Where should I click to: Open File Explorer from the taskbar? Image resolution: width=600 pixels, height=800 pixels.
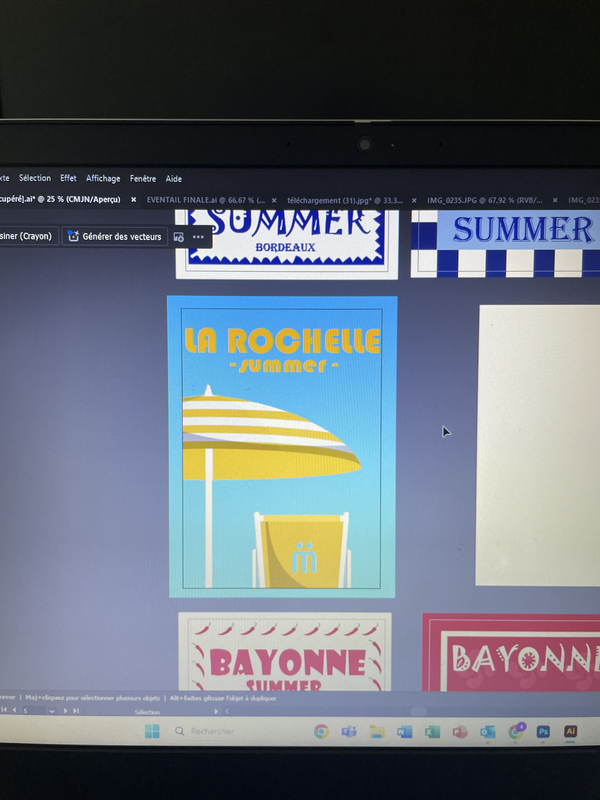(377, 731)
